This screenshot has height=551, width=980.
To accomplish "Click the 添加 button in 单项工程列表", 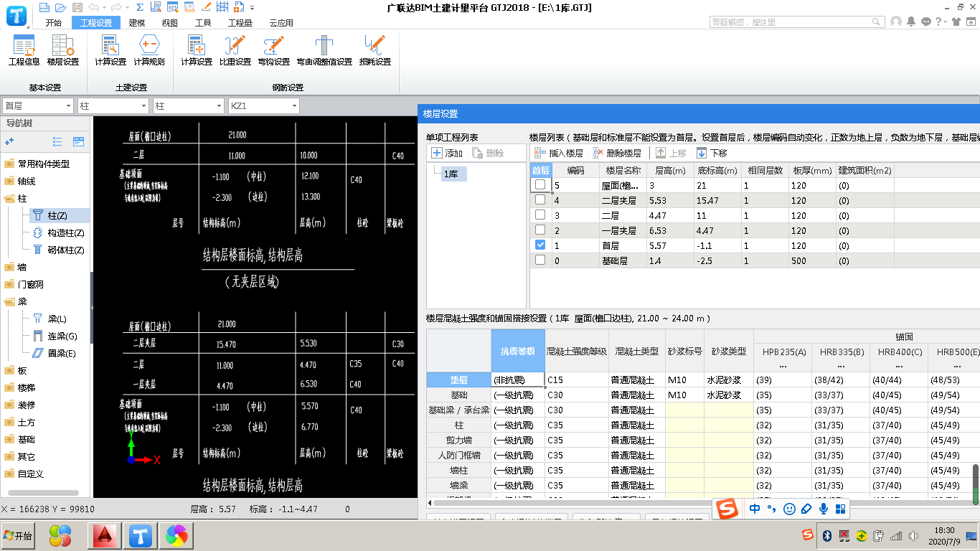I will pyautogui.click(x=447, y=153).
